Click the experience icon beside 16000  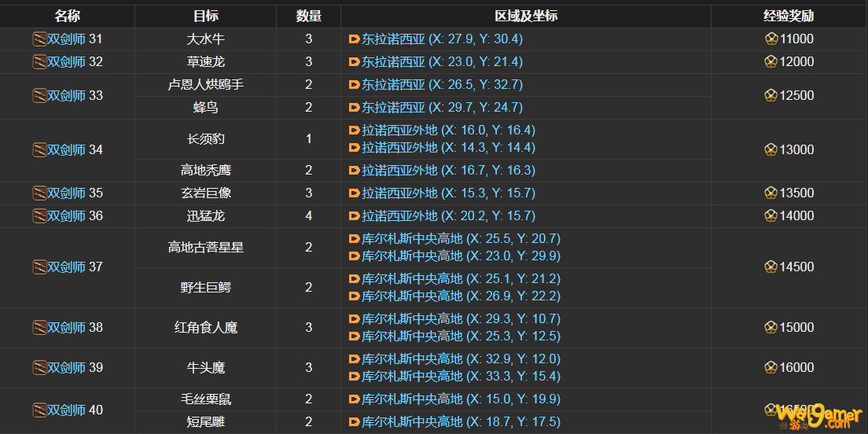771,368
